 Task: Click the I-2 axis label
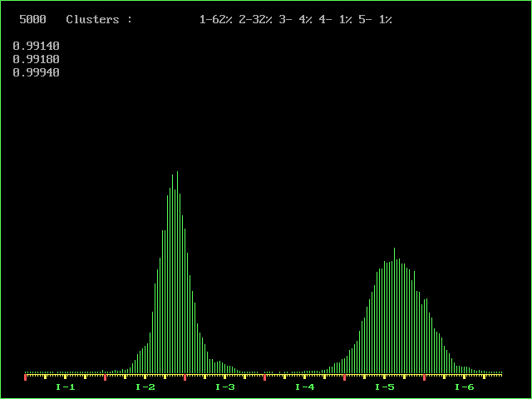(x=145, y=387)
